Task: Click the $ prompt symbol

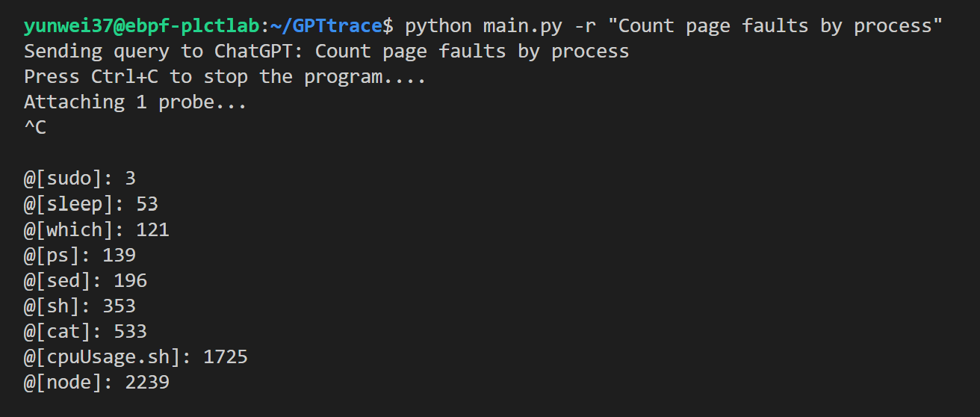Action: 388,26
